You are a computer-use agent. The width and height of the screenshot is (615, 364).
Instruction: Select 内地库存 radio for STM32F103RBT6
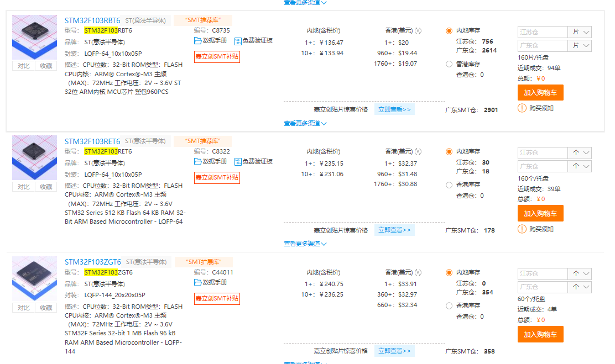coord(449,30)
